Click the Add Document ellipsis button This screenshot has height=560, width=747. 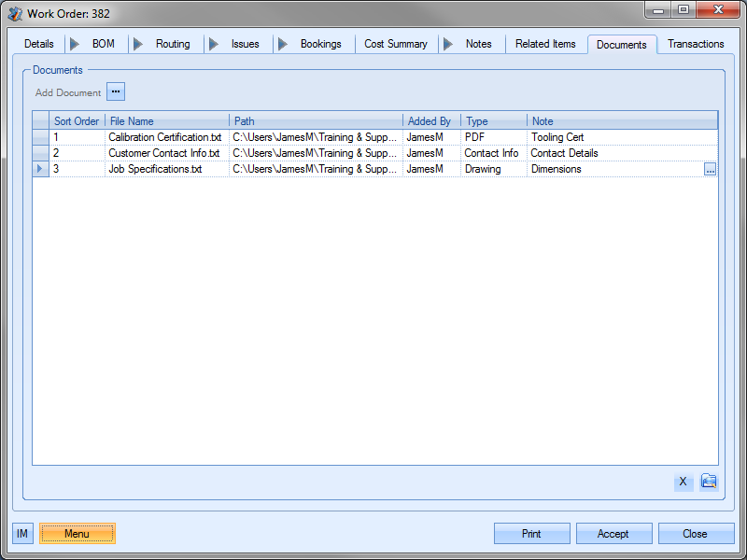click(x=115, y=91)
